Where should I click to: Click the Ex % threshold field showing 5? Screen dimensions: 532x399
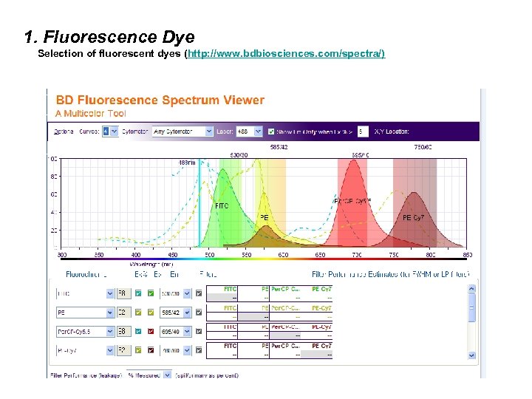(363, 132)
